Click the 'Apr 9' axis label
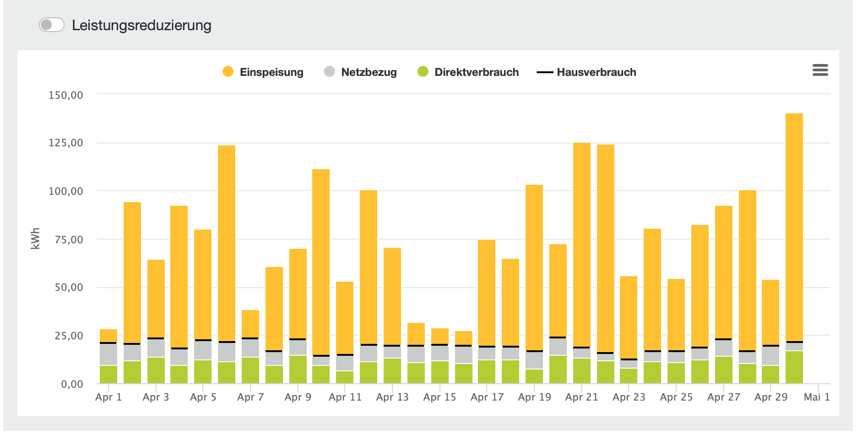The width and height of the screenshot is (868, 439). coord(298,397)
